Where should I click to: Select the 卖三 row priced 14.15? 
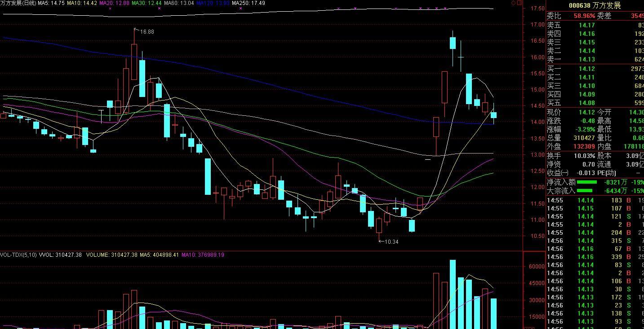click(x=595, y=42)
